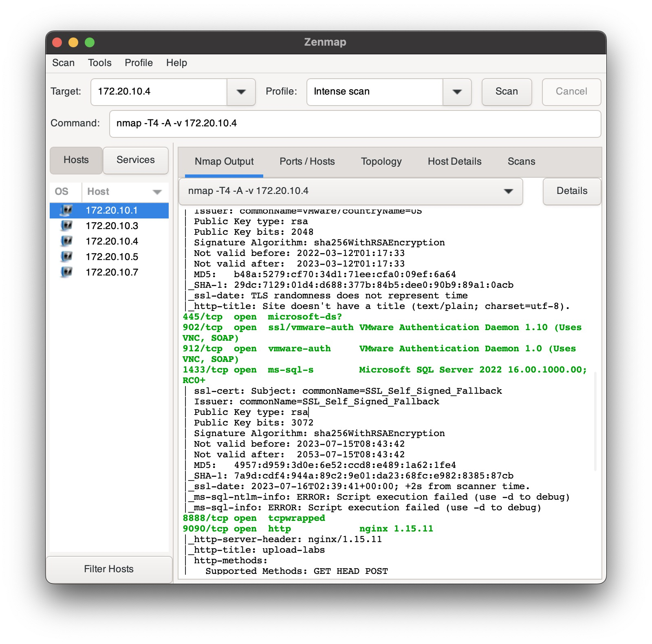Minimize the Zenmap window
Image resolution: width=652 pixels, height=644 pixels.
coord(73,42)
